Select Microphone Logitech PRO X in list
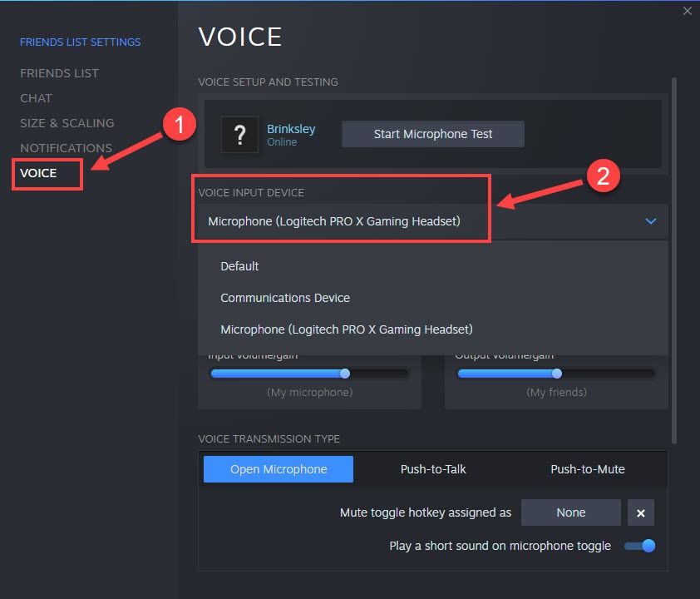Screen dimensions: 700x599 pos(346,329)
